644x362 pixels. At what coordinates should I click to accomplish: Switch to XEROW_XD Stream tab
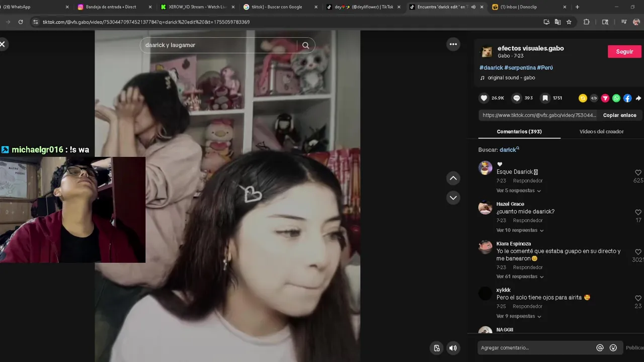[x=197, y=7]
